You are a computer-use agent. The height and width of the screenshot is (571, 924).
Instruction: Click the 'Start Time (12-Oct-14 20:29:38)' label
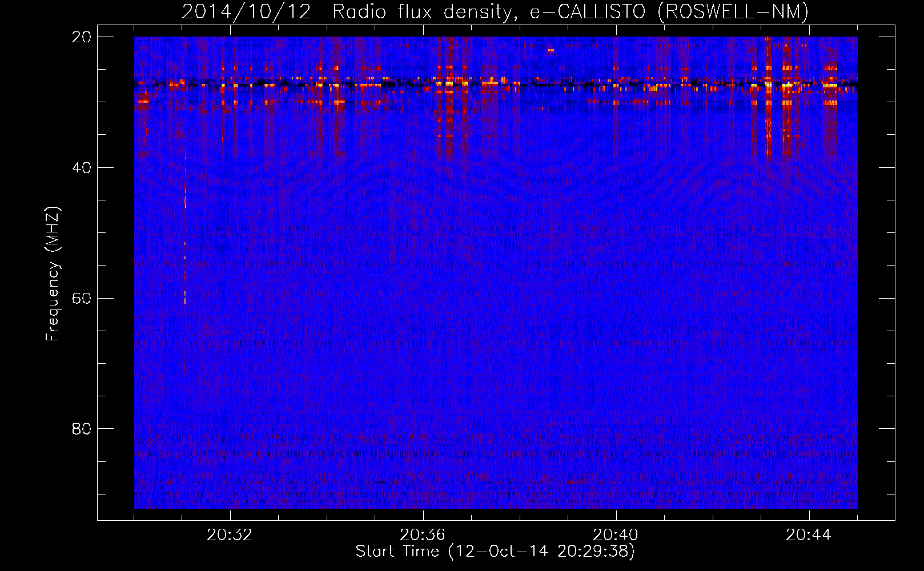click(495, 552)
